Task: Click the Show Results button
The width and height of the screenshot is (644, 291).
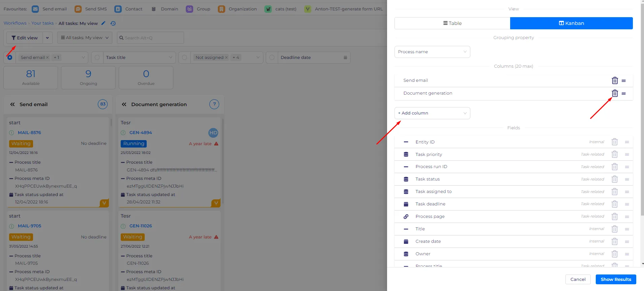Action: pos(616,279)
